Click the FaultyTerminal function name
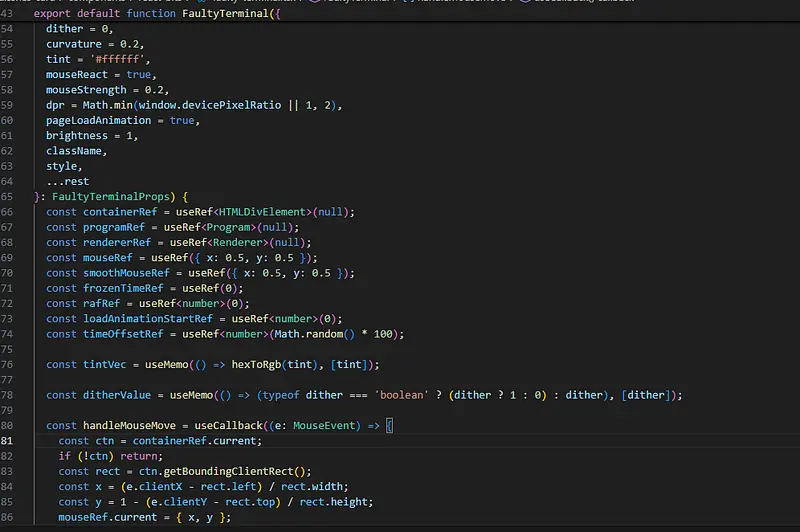The width and height of the screenshot is (800, 532). point(225,15)
